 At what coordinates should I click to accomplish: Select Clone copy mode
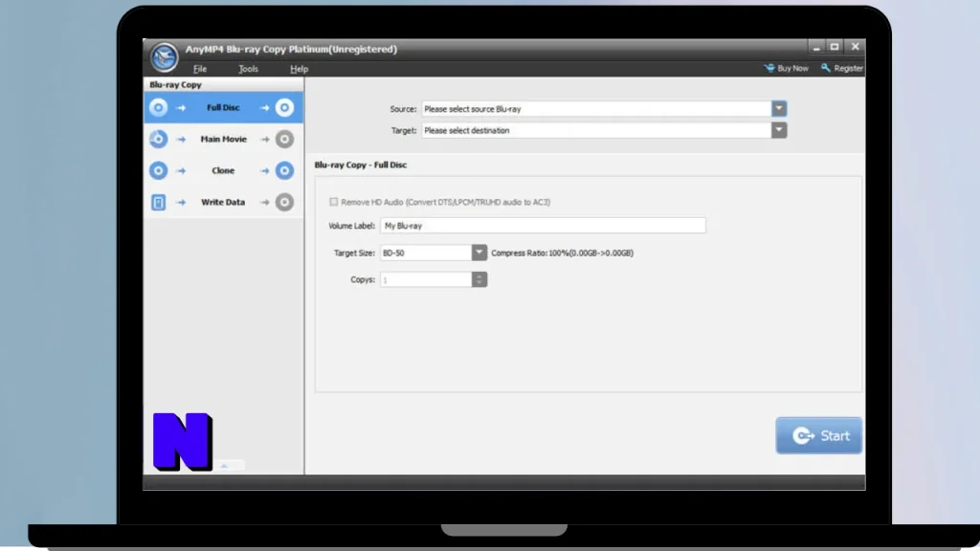tap(223, 170)
